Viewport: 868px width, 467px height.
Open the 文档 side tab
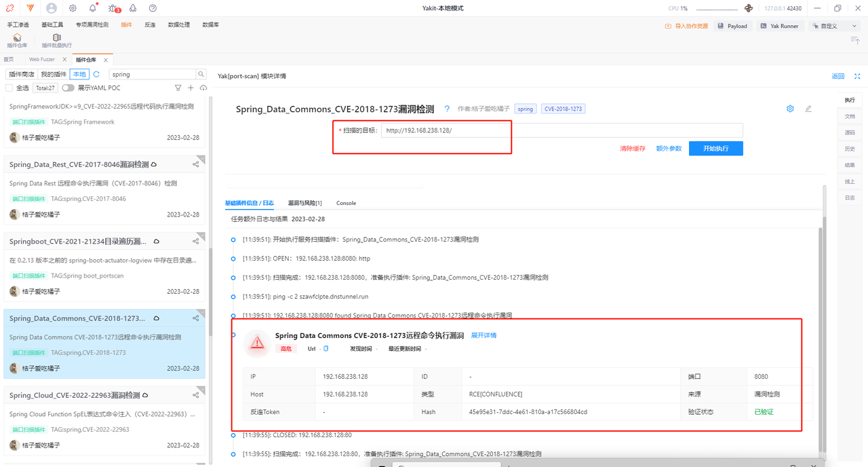(850, 116)
